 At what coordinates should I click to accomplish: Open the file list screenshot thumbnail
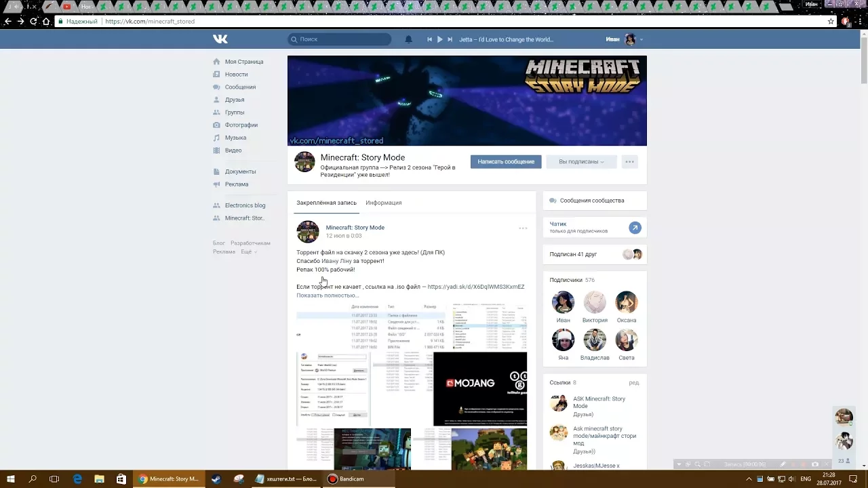pyautogui.click(x=371, y=326)
